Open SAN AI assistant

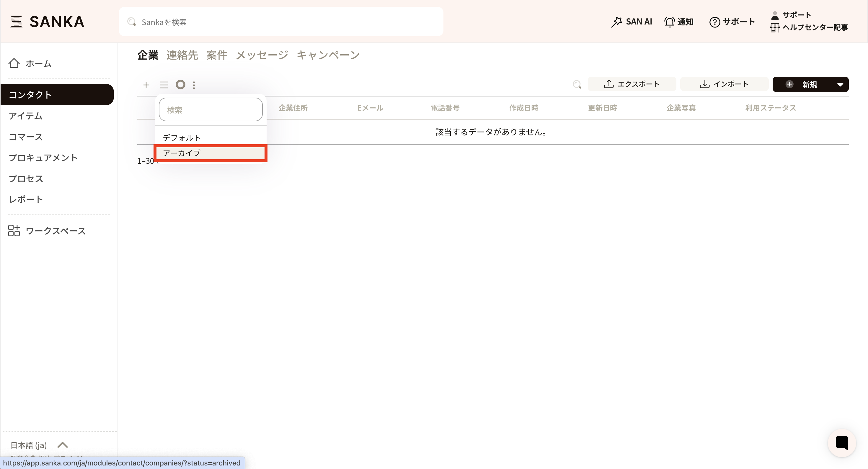[x=632, y=22]
